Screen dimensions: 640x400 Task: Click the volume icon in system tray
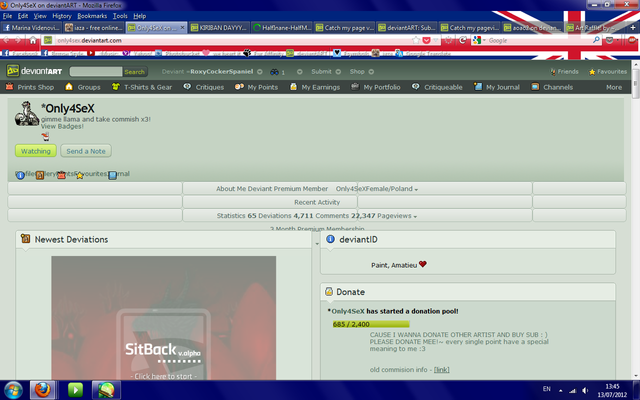tap(585, 391)
